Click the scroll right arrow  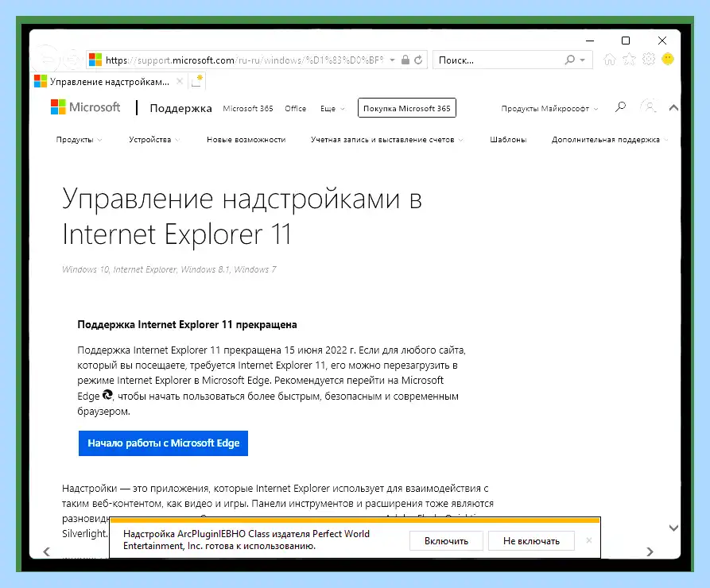(x=650, y=551)
